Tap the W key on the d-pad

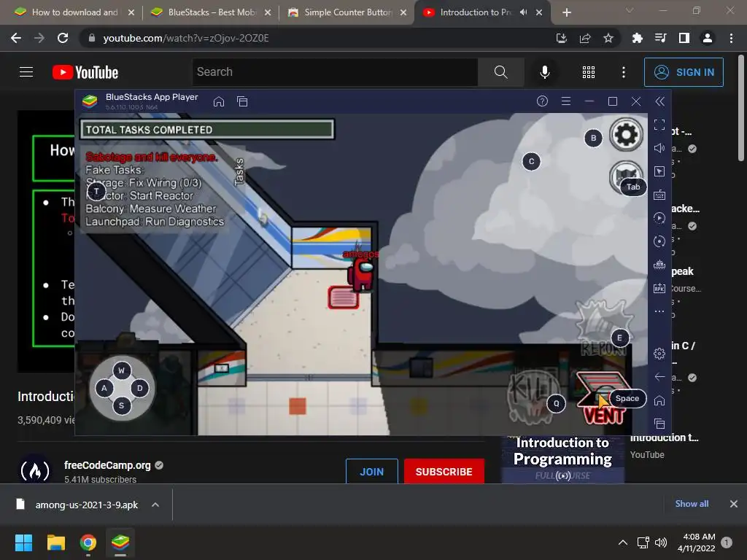pyautogui.click(x=122, y=370)
